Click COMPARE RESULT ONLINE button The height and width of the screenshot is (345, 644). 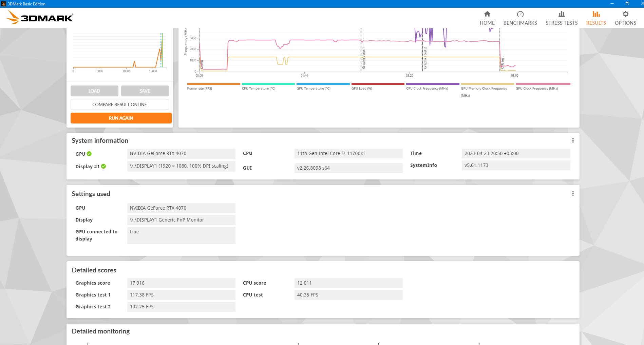(120, 104)
